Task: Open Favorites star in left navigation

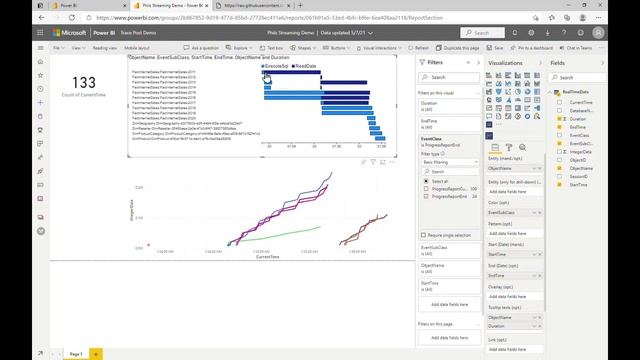Action: click(40, 75)
